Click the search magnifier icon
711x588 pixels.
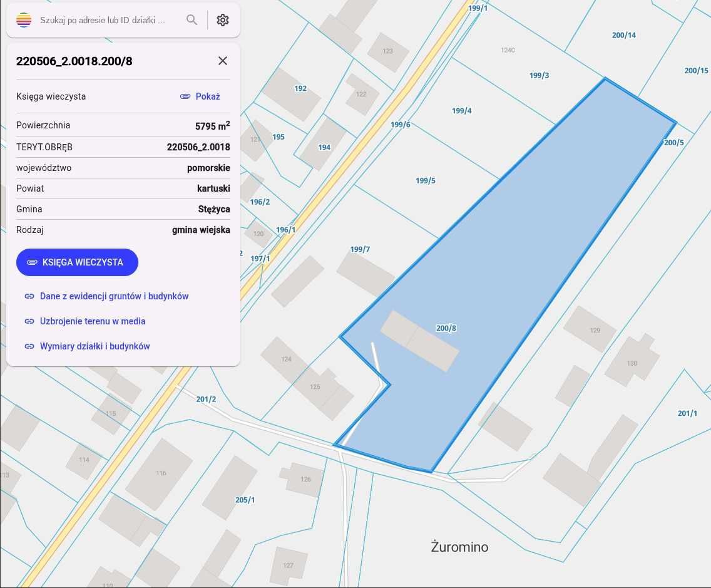coord(192,20)
